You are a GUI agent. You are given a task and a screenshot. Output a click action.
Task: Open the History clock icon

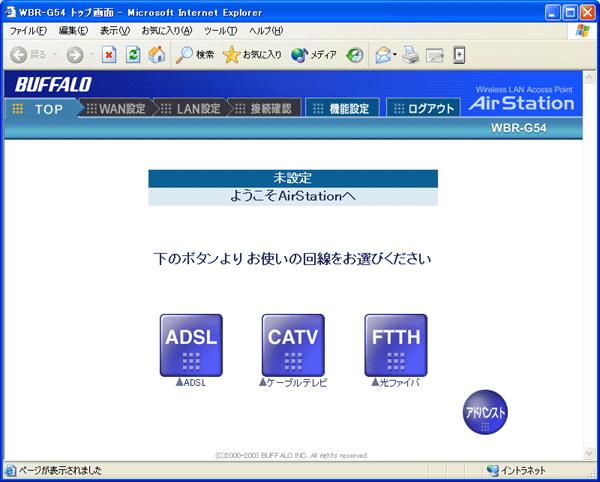[x=355, y=55]
